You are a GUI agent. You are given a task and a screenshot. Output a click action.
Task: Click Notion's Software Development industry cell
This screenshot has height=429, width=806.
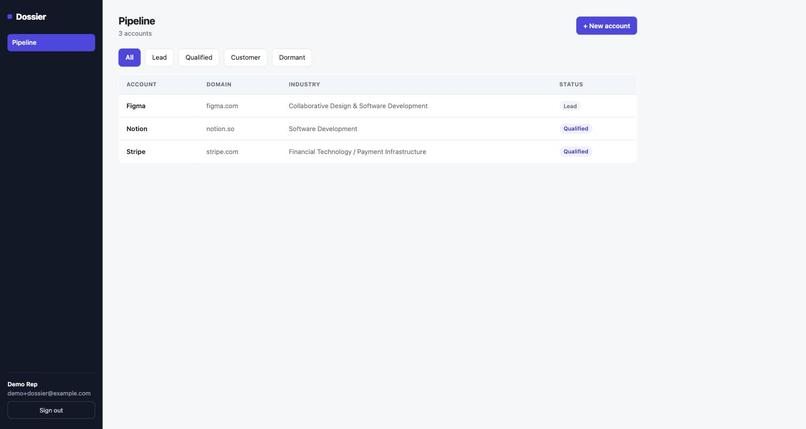[323, 129]
